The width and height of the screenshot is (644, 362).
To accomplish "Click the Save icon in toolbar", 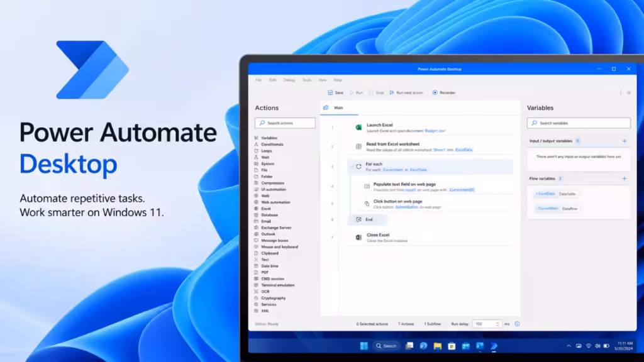I will pyautogui.click(x=330, y=93).
